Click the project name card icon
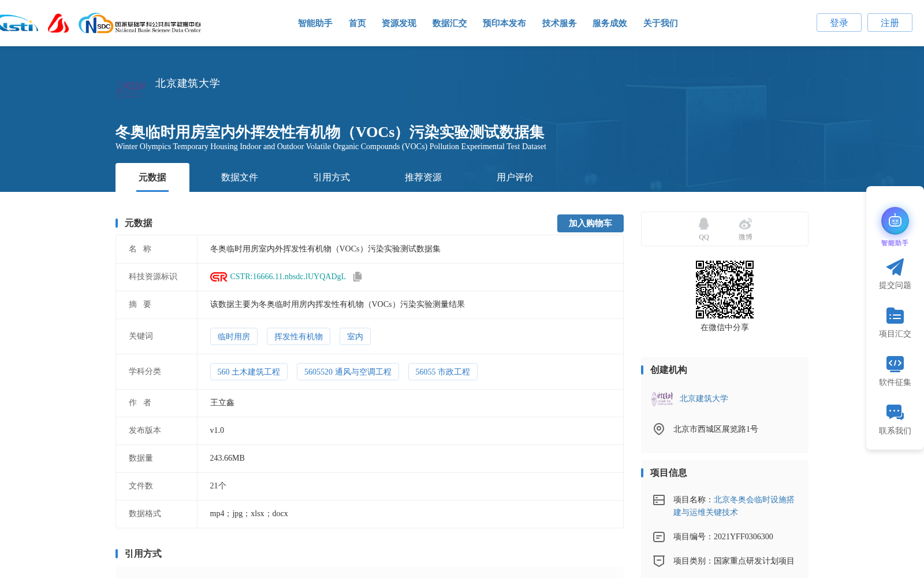The height and width of the screenshot is (578, 924). (658, 500)
